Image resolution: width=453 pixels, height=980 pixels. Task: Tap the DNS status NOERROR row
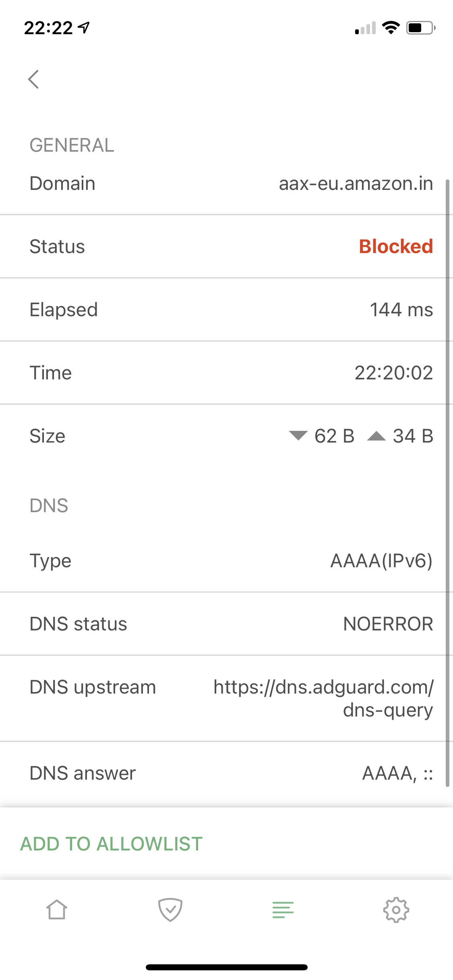coord(226,623)
